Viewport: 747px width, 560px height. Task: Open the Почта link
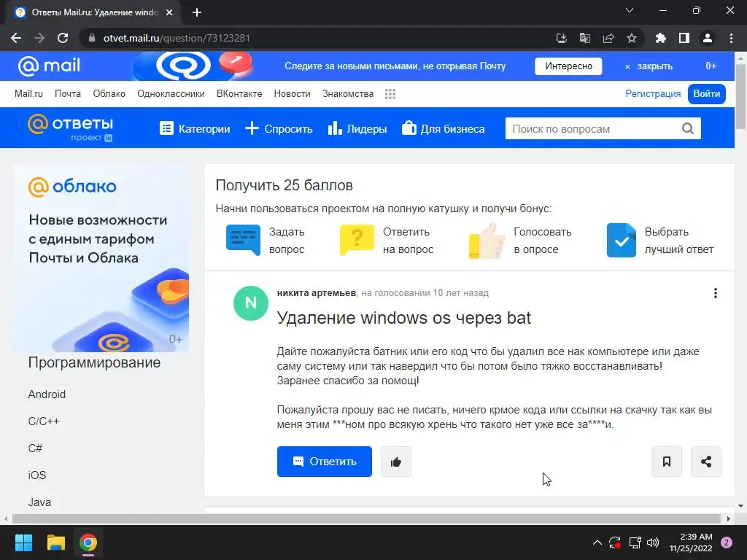point(68,94)
